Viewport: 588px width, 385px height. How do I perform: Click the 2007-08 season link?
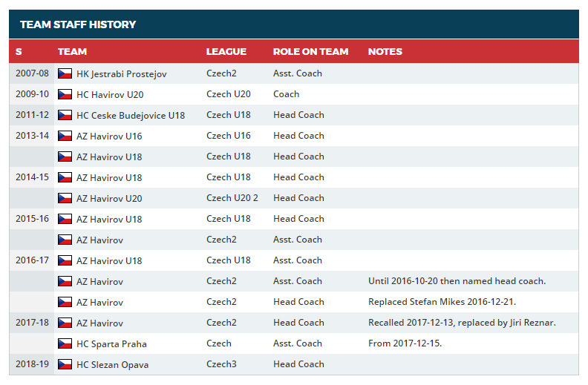32,73
